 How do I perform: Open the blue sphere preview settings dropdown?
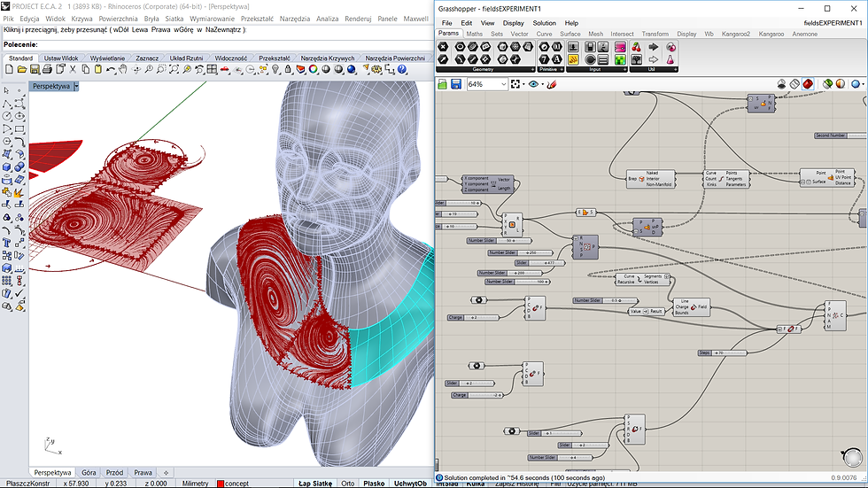point(864,84)
